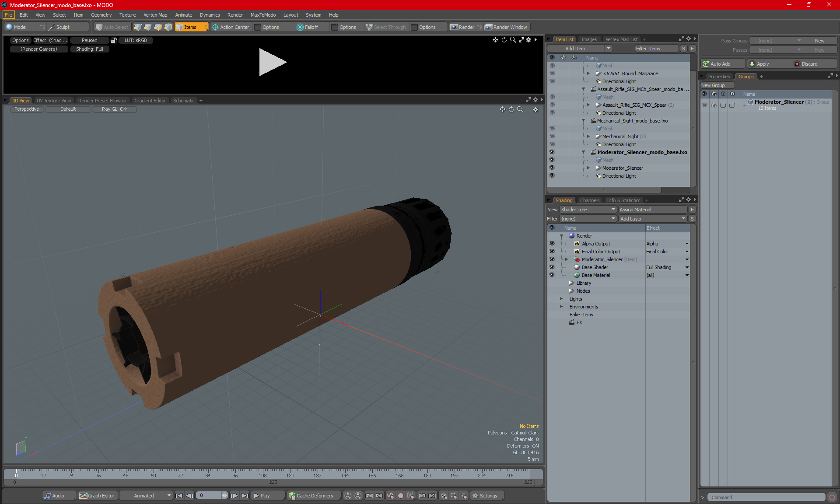This screenshot has width=840, height=504.
Task: Toggle visibility of Moderator_Silencer item
Action: 552,168
